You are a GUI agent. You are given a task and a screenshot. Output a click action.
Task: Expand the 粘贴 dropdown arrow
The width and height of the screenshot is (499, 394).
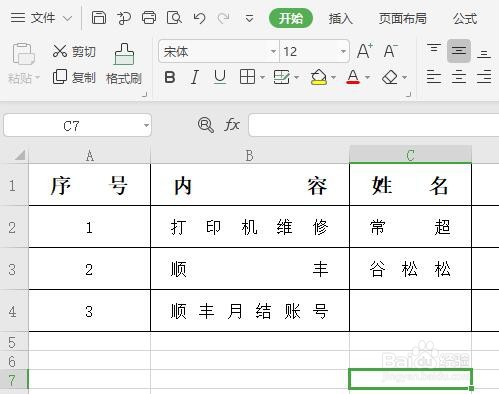tap(37, 78)
